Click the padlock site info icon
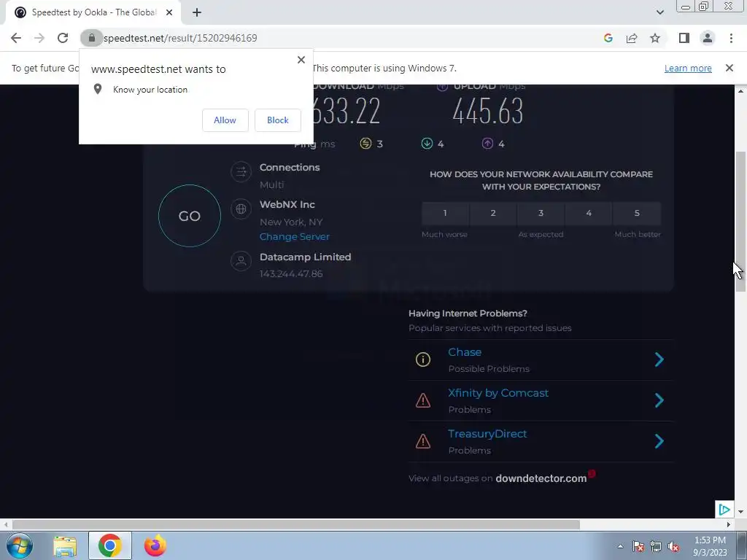Viewport: 747px width, 560px height. (x=91, y=38)
